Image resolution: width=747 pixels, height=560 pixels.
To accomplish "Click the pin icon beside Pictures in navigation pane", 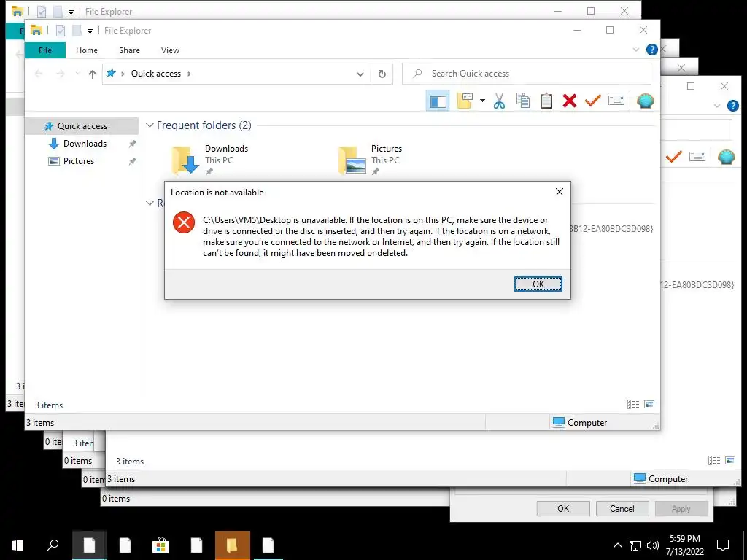I will [132, 161].
